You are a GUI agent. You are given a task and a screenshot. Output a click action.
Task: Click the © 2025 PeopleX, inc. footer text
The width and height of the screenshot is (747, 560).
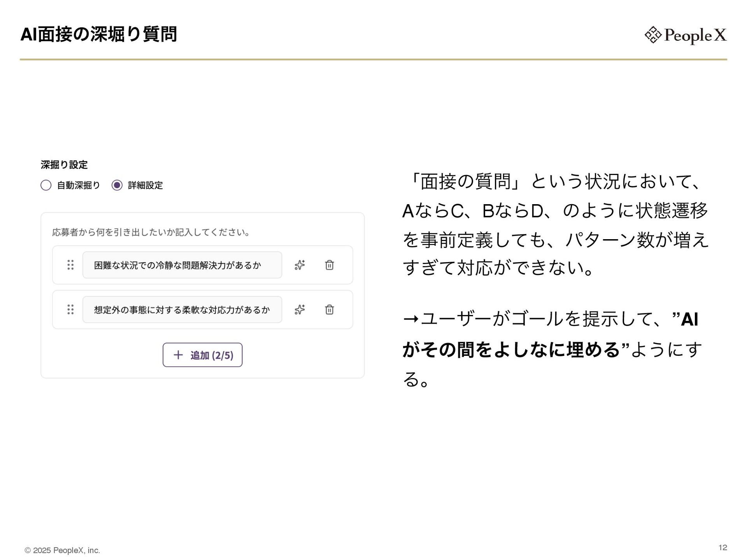click(x=62, y=550)
